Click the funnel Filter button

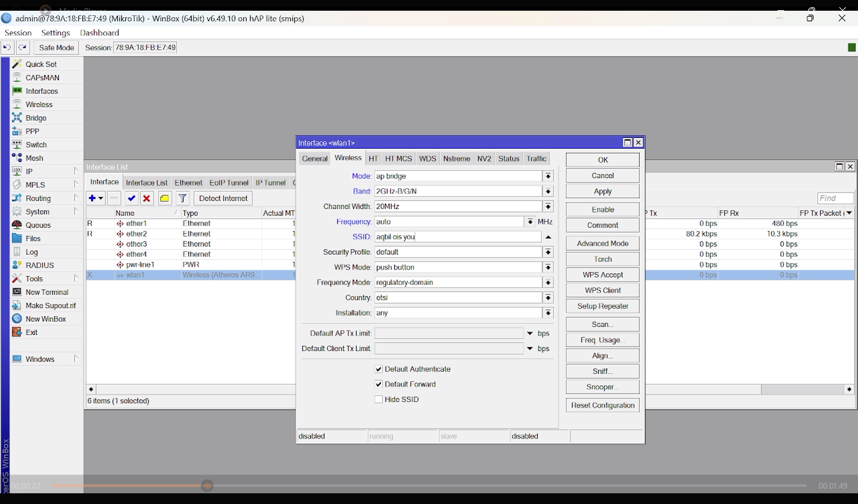[x=183, y=198]
